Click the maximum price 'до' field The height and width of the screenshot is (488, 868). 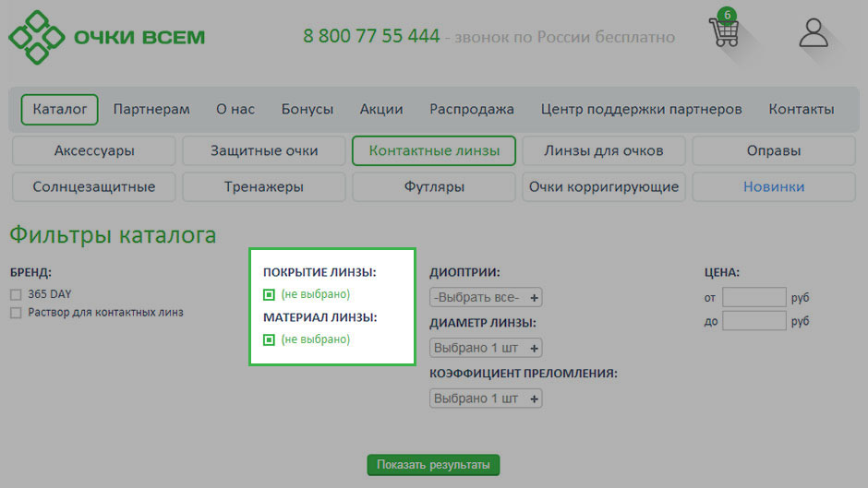pyautogui.click(x=753, y=320)
